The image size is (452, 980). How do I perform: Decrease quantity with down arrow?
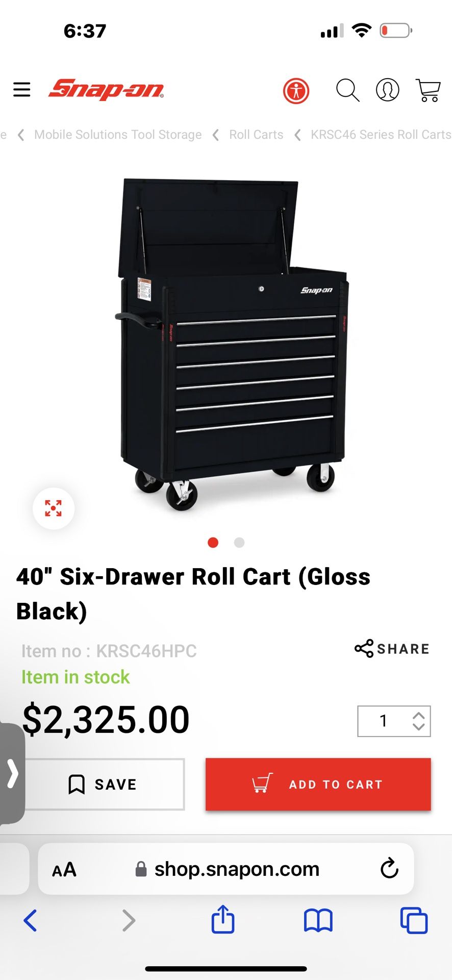tap(419, 727)
